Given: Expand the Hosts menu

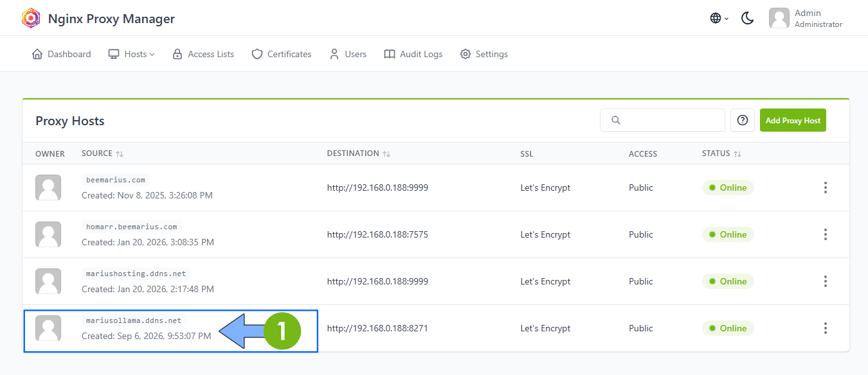Looking at the screenshot, I should (x=131, y=54).
